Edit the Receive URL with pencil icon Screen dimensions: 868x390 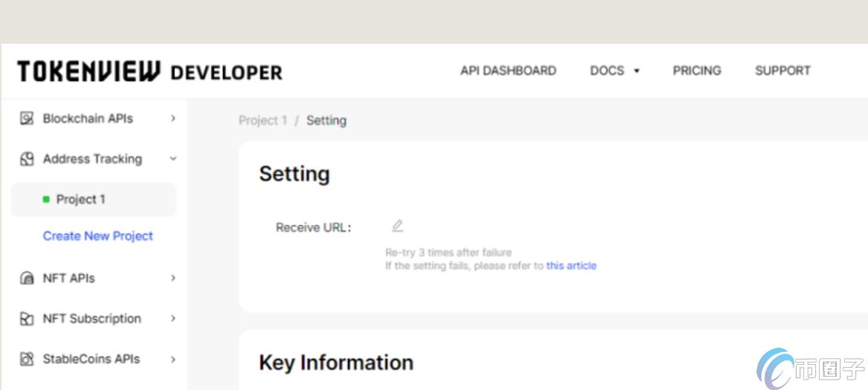[x=397, y=226]
